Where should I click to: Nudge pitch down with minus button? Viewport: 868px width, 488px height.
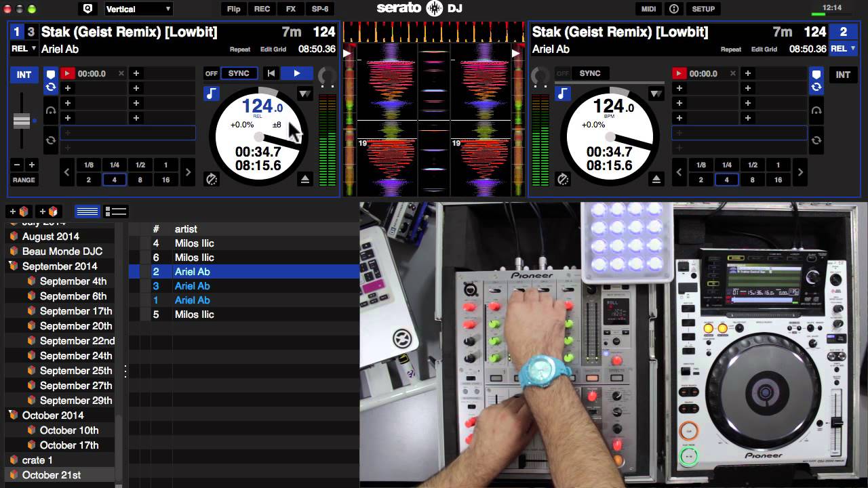point(17,165)
